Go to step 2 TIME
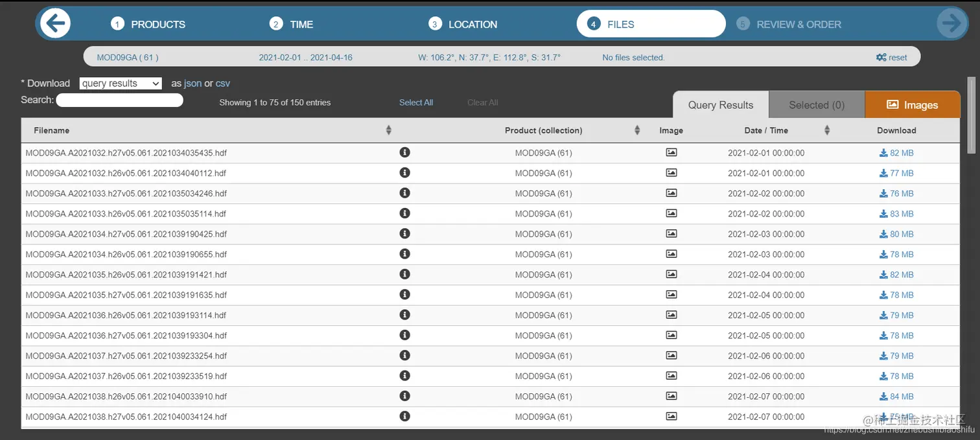Screen dimensions: 980x440 point(292,24)
